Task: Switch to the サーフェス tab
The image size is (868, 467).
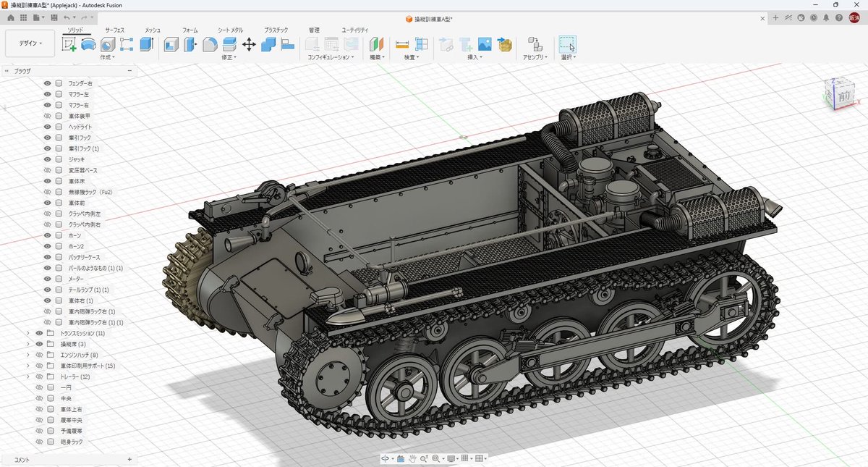Action: (x=114, y=30)
